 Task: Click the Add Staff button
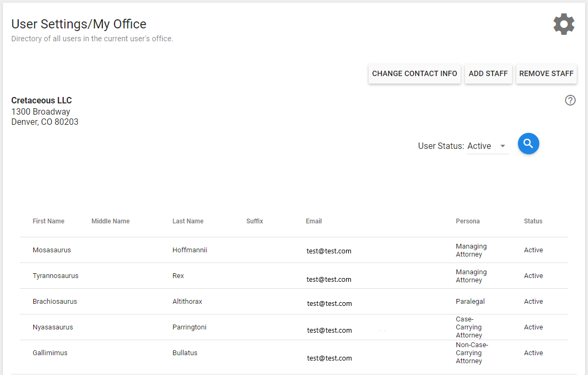click(488, 73)
